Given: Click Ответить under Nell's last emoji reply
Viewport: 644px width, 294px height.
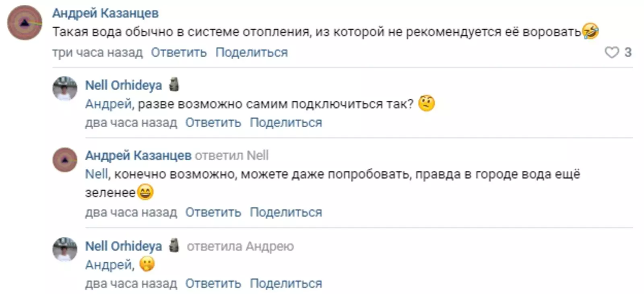Looking at the screenshot, I should 213,284.
